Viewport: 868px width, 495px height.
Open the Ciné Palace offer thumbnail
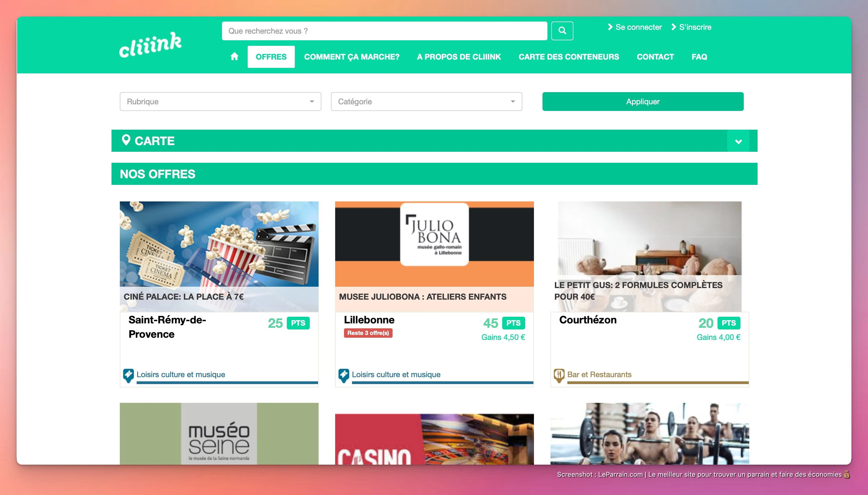pyautogui.click(x=219, y=244)
